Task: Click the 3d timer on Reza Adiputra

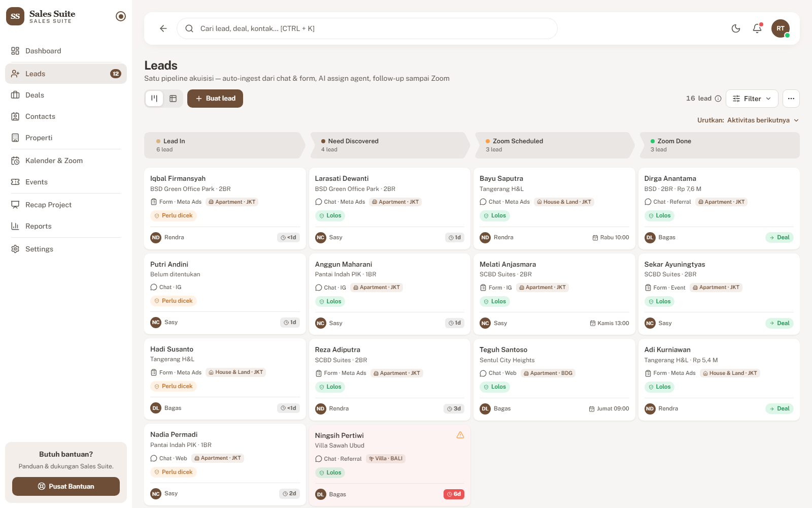Action: (454, 408)
